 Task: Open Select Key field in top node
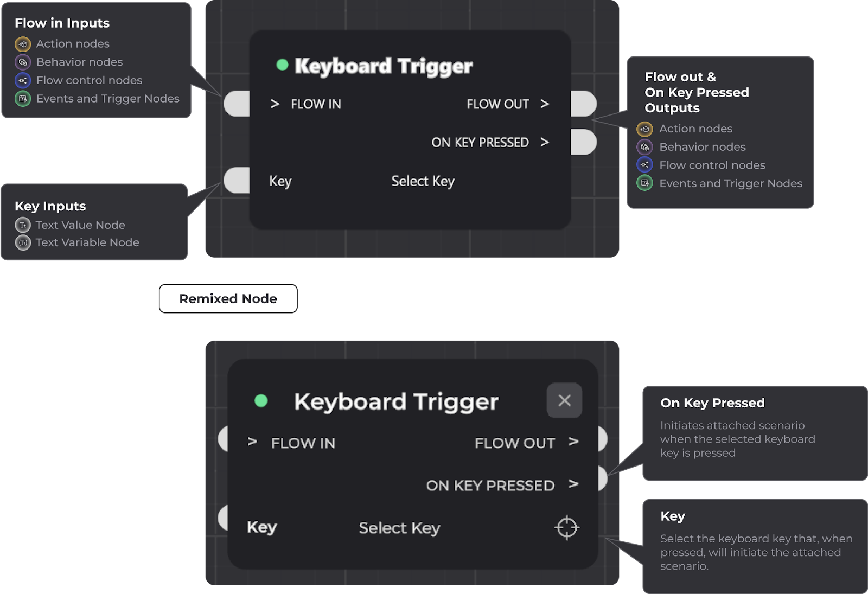click(423, 181)
